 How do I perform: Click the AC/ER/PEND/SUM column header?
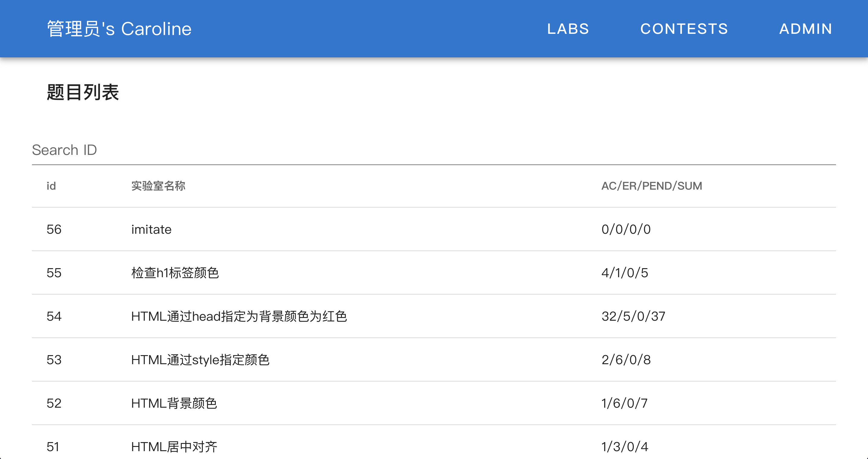tap(652, 186)
